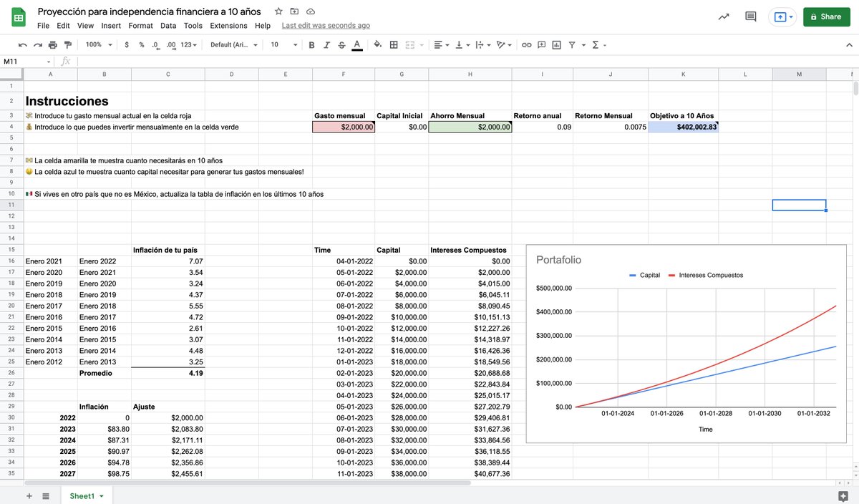Select the blue cell $402,002.83
Viewport: 859px width, 504px height.
point(683,127)
